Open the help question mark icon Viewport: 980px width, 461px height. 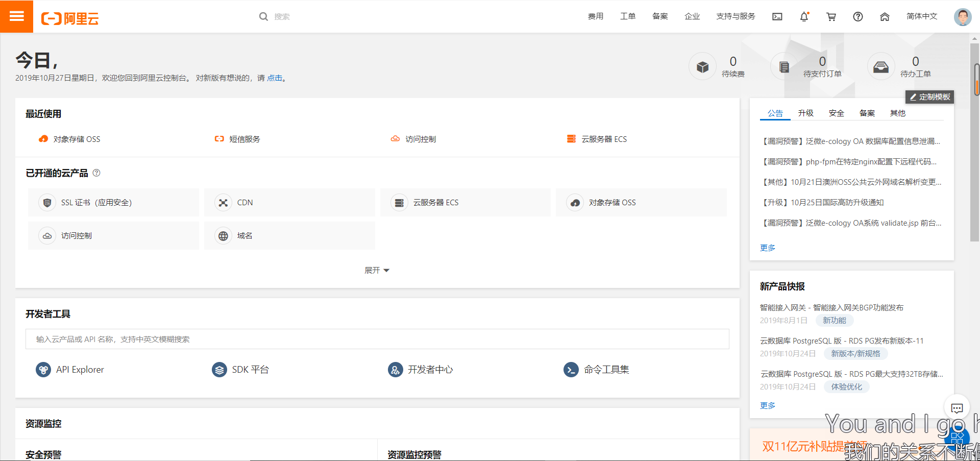858,16
